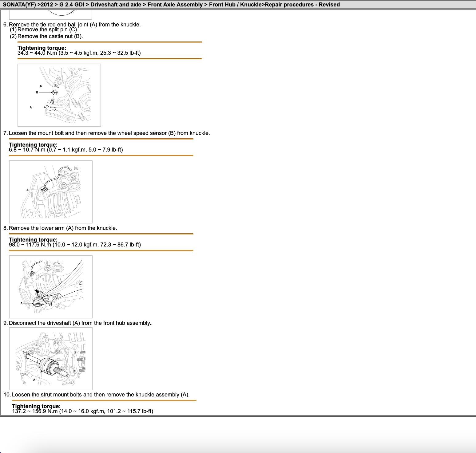Screen dimensions: 476x453
Task: Click step 8 'Remove the lower arm' text
Action: [63, 228]
